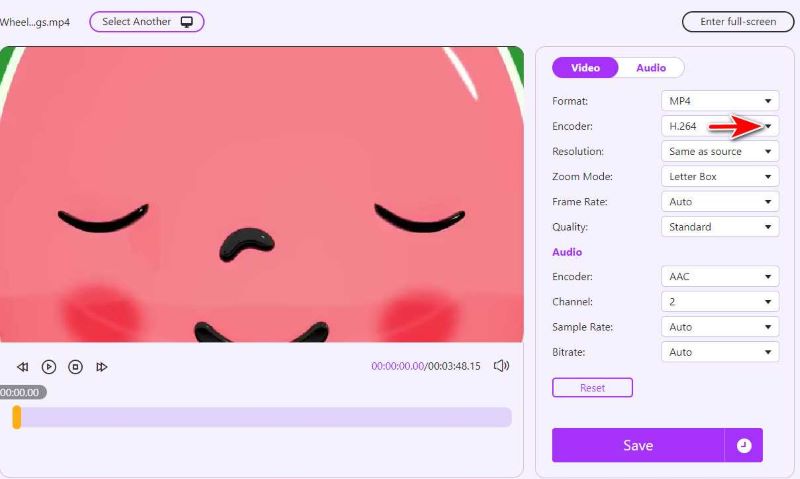Open the Format dropdown showing MP4
800x479 pixels.
(719, 101)
